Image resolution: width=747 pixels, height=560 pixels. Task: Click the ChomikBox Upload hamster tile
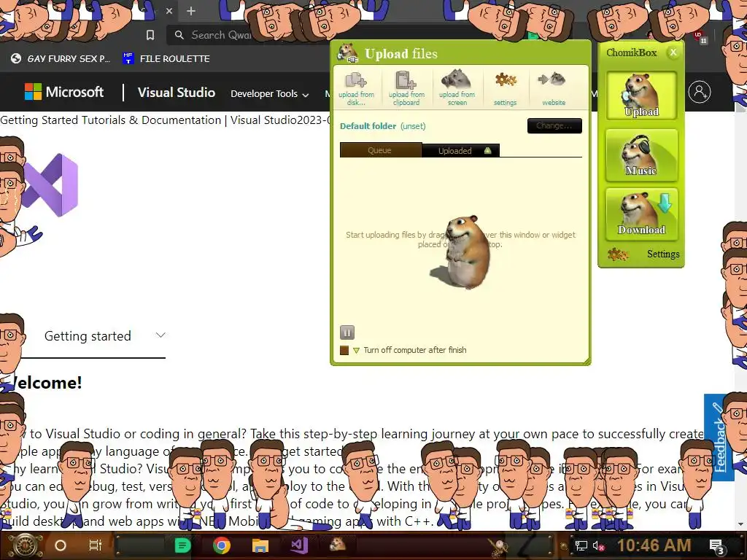point(642,96)
